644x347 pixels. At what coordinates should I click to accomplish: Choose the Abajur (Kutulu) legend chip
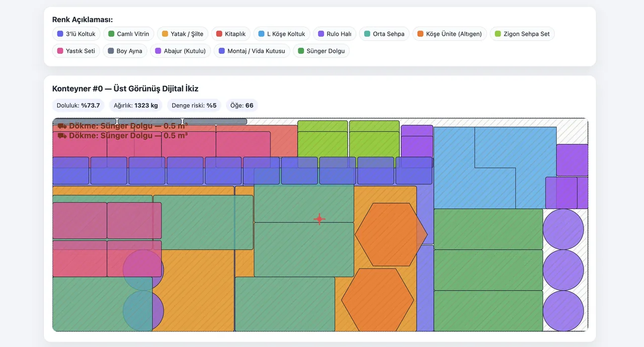(180, 51)
